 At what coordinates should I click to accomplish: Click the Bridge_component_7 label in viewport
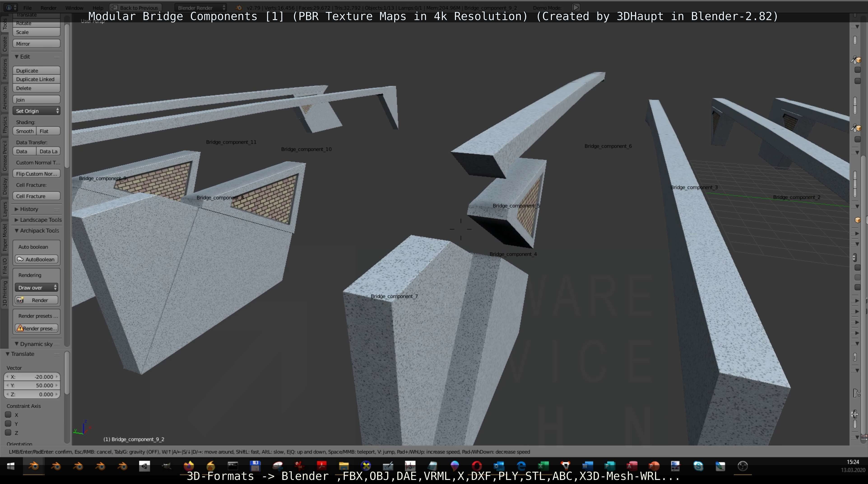pos(394,296)
